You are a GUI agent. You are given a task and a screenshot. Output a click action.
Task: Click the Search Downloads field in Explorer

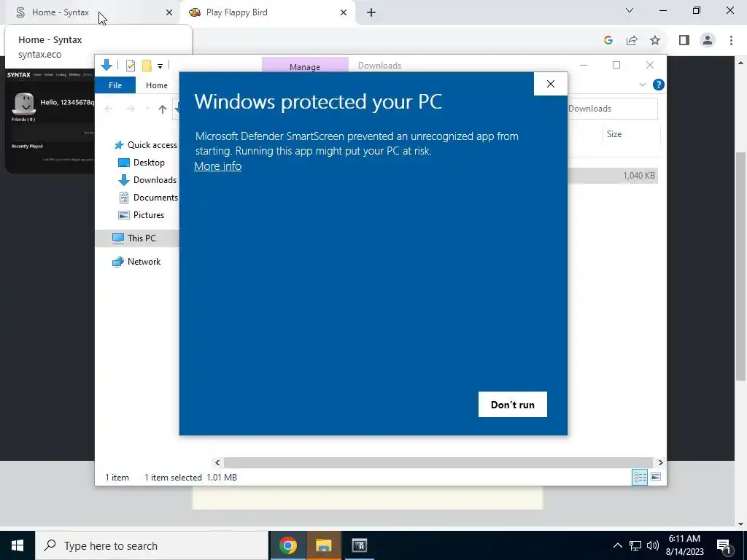pyautogui.click(x=613, y=109)
